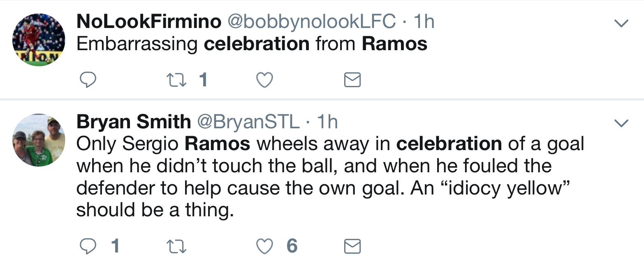The height and width of the screenshot is (264, 644).
Task: Click the @BryanSTL handle
Action: pyautogui.click(x=248, y=122)
